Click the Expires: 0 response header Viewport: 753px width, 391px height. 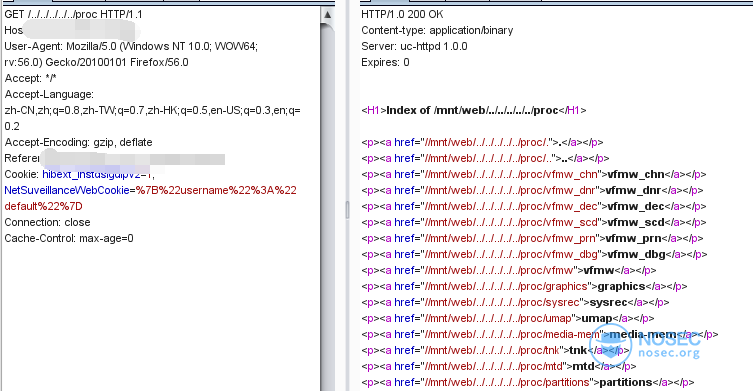coord(385,62)
